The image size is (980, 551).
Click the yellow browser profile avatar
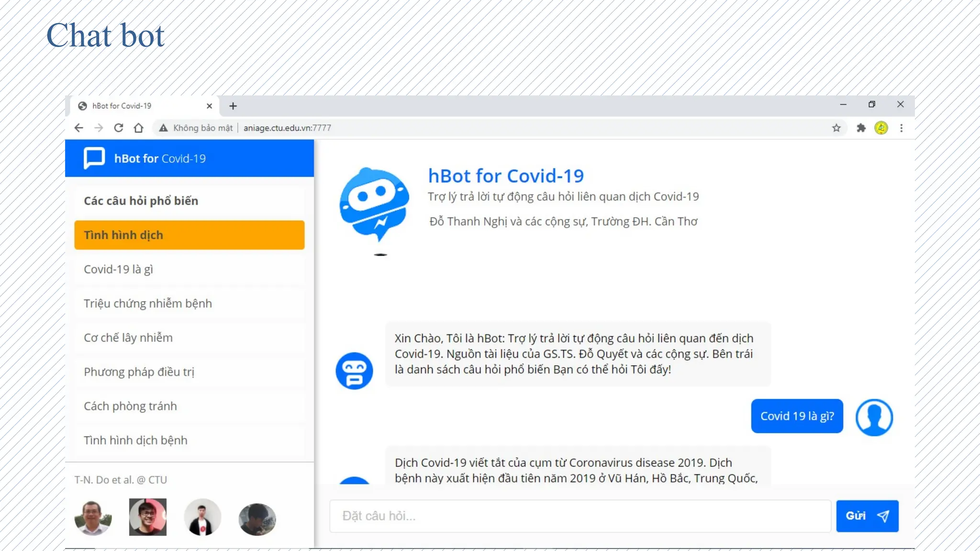point(881,128)
